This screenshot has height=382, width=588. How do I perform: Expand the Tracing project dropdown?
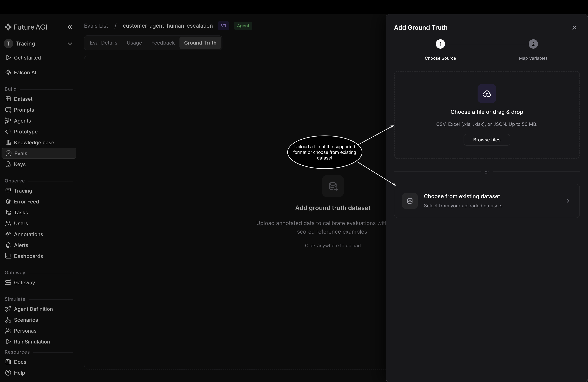coord(70,44)
